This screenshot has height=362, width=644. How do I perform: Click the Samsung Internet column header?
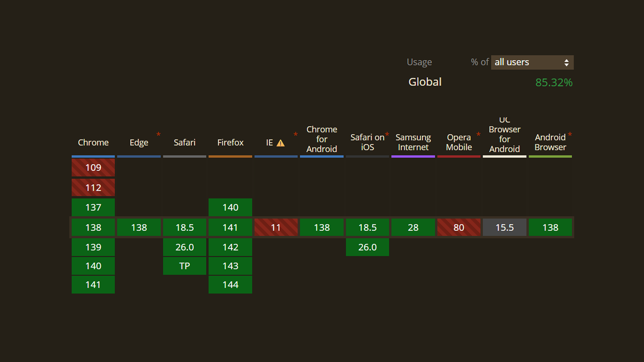tap(413, 142)
